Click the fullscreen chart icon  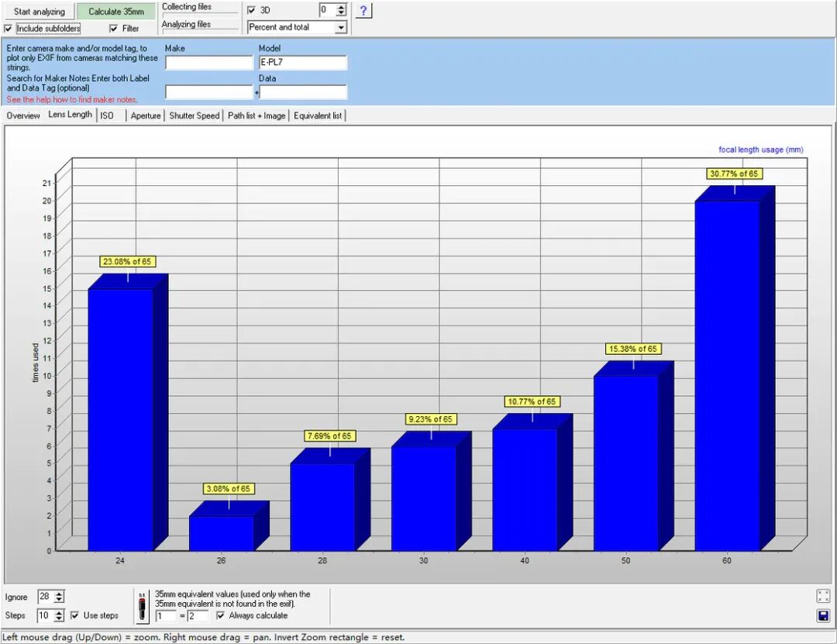[823, 596]
